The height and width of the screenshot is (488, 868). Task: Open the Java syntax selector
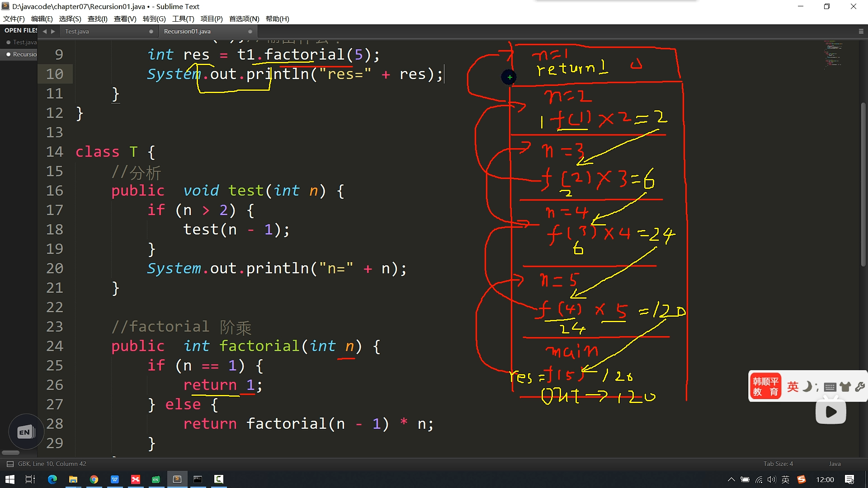[x=835, y=464]
